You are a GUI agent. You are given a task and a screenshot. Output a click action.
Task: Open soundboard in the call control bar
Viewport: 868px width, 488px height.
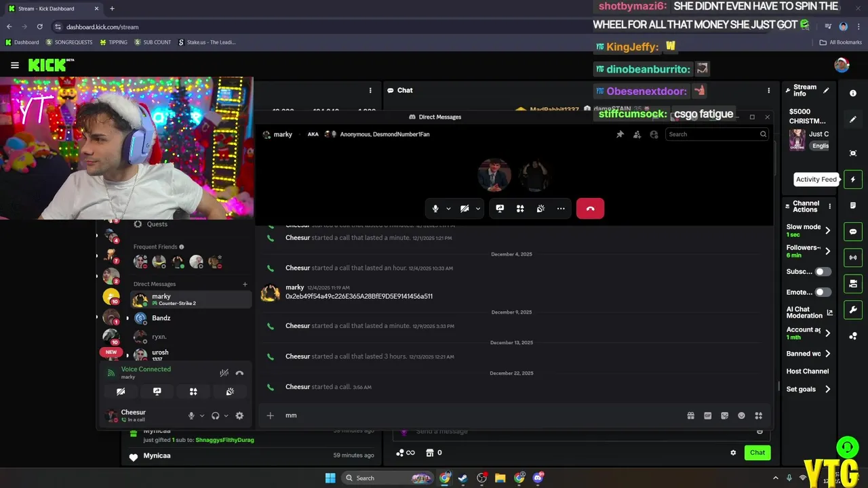point(540,209)
